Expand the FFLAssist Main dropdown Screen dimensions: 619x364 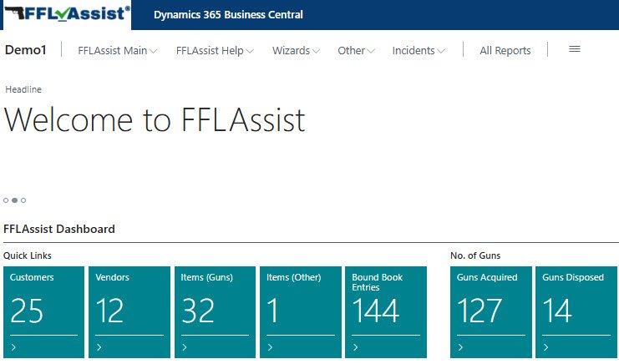click(x=117, y=51)
